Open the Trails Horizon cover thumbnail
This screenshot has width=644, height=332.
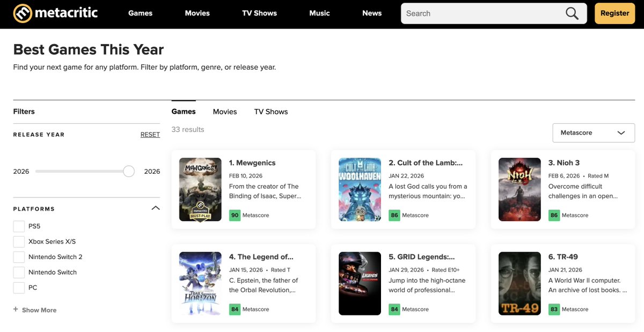click(200, 283)
